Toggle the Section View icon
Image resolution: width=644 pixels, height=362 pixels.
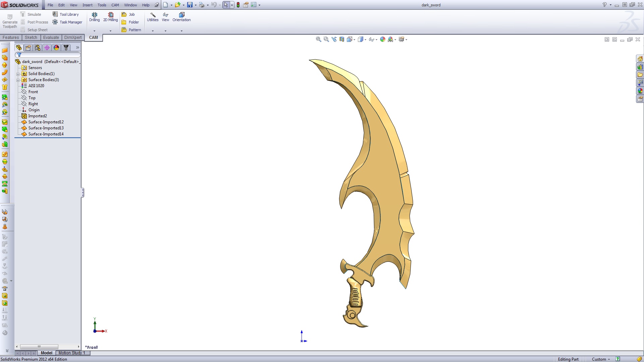(342, 39)
